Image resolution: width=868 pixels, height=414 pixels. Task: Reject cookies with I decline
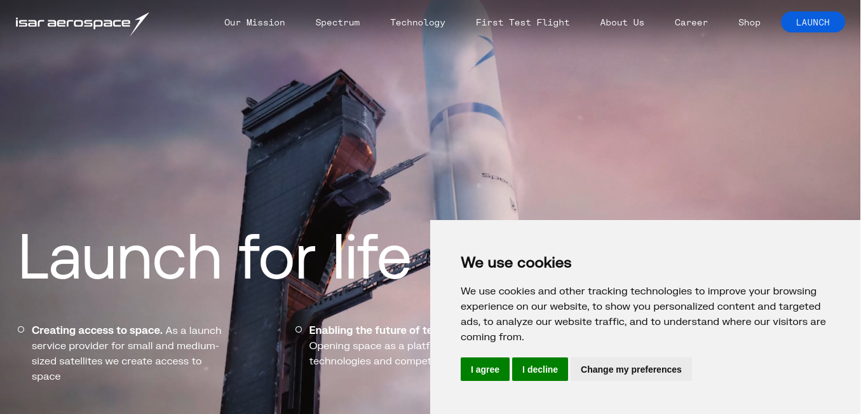[540, 369]
